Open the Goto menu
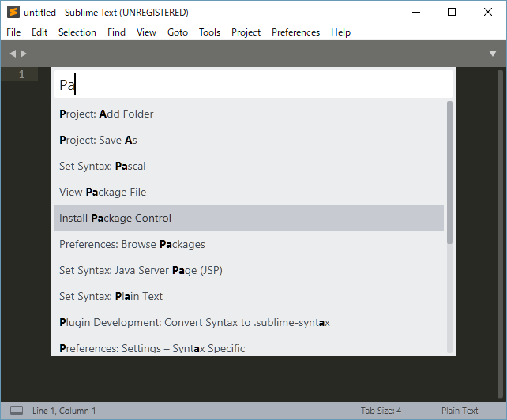 (178, 32)
